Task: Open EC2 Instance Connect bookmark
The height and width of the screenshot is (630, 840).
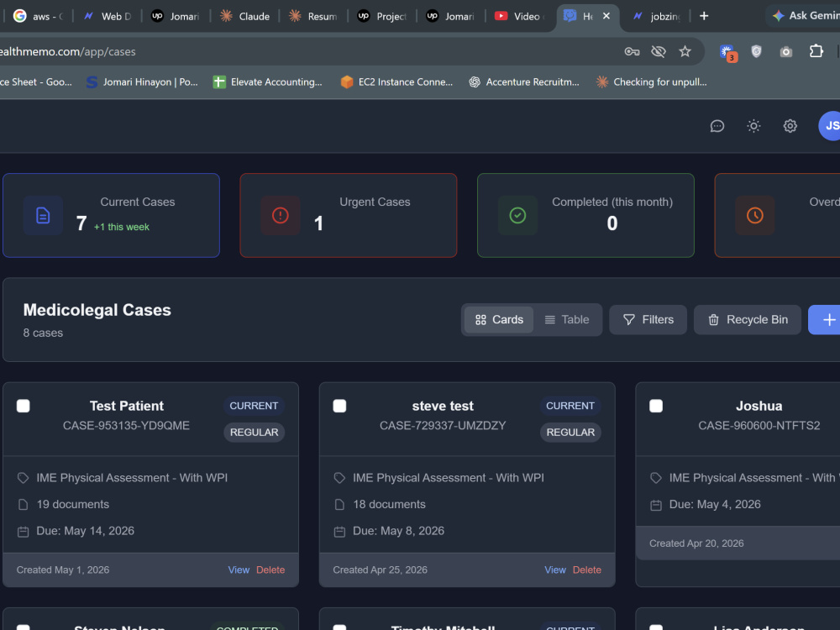Action: coord(396,82)
